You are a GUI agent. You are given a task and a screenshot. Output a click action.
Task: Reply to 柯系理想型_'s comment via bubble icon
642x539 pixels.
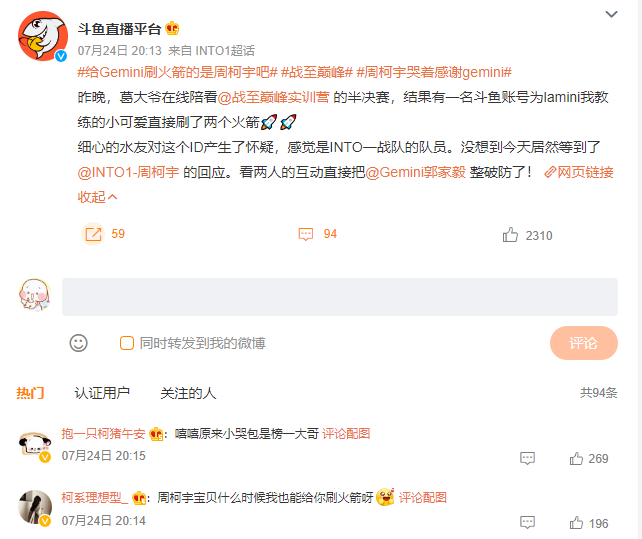coord(527,523)
